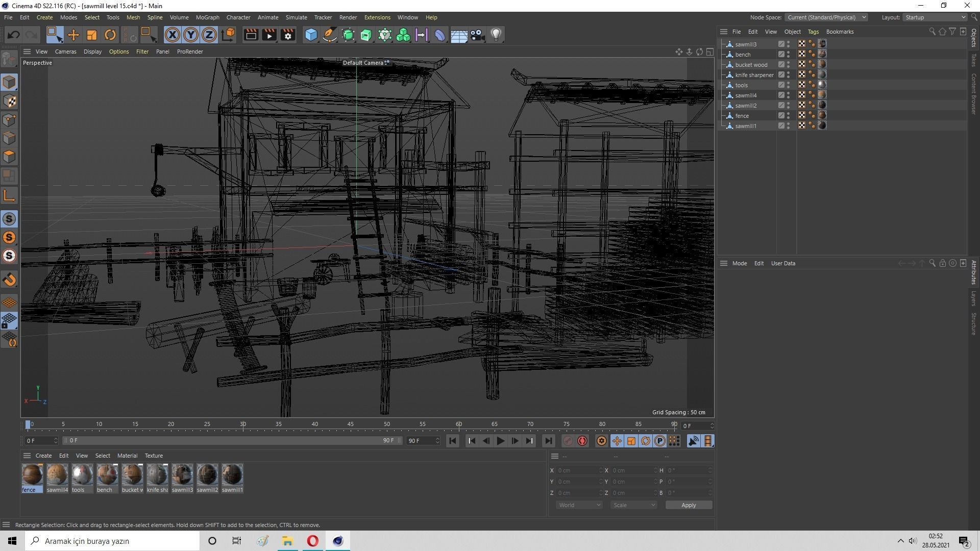Click the Floor/grid scene icon
This screenshot has height=551, width=980.
point(459,35)
